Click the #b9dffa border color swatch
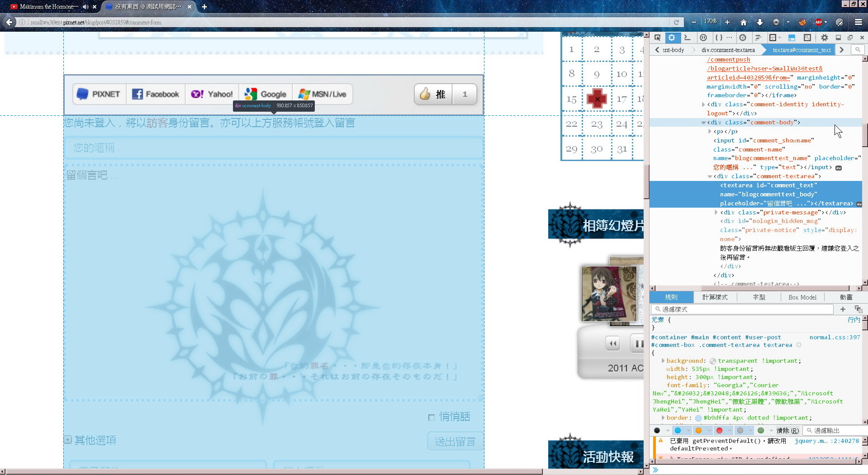This screenshot has width=868, height=475. pyautogui.click(x=698, y=418)
